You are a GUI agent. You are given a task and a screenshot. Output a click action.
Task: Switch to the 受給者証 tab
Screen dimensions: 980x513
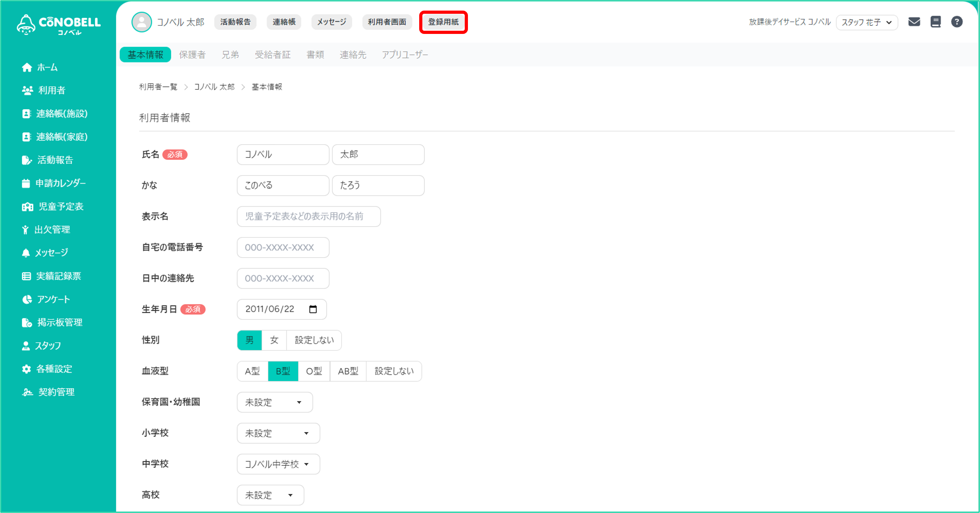click(272, 54)
